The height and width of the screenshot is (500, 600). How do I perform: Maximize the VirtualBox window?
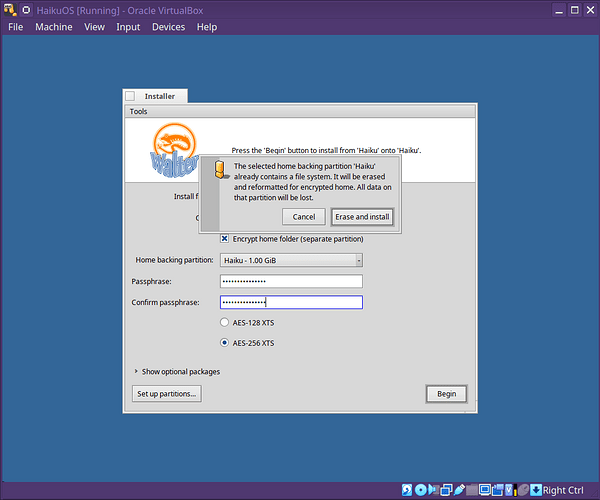575,10
